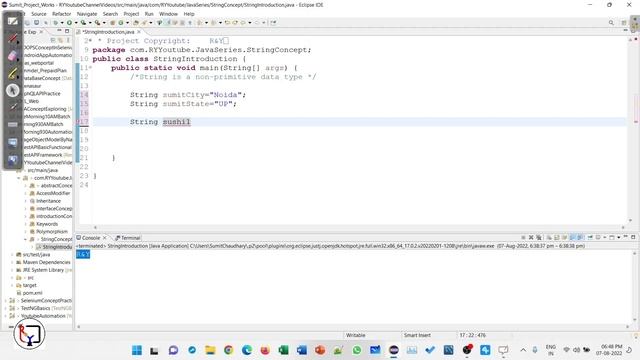Click the Console horizontal scrollbar right arrow
640x360 pixels.
pyautogui.click(x=627, y=327)
